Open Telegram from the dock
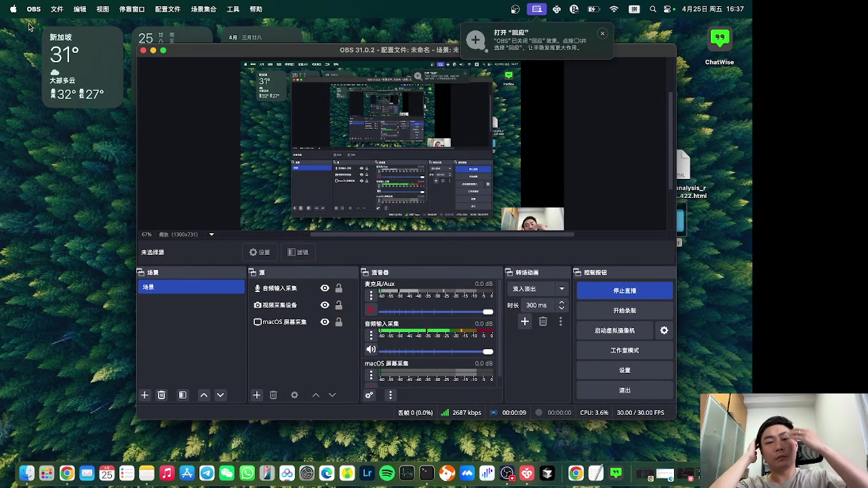 [207, 473]
